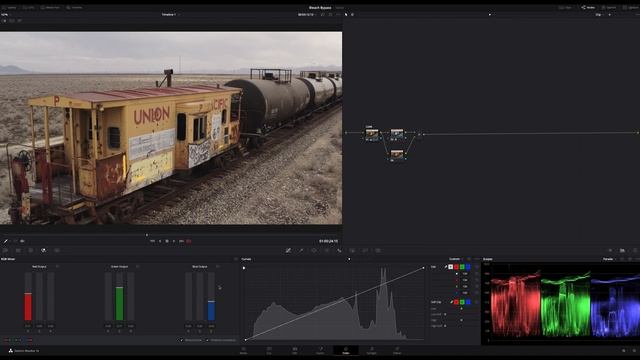The height and width of the screenshot is (360, 640).
Task: Open the Clip mode dropdown in node editor
Action: coord(599,15)
